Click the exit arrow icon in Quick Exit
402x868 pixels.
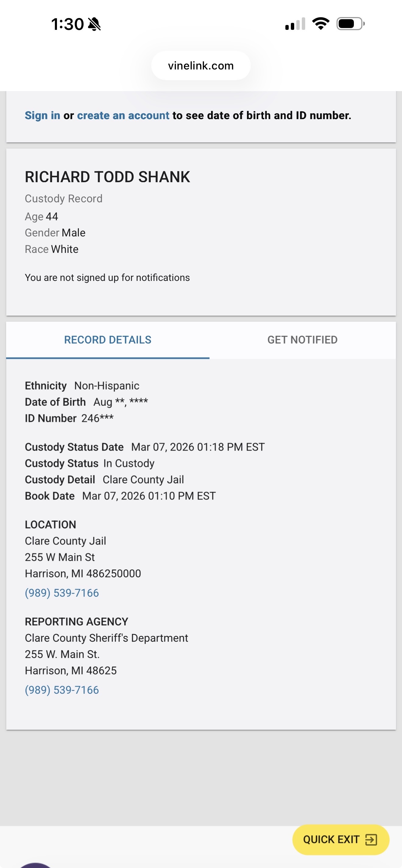tap(371, 839)
